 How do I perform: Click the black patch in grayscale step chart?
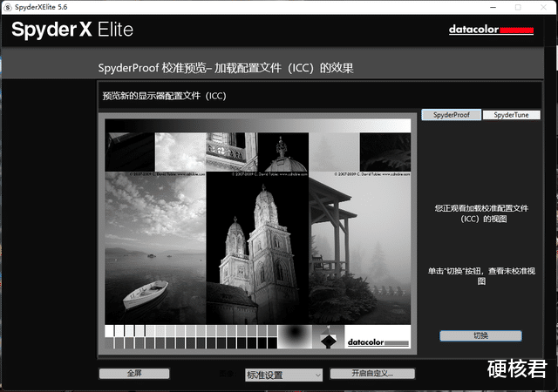[x=272, y=342]
